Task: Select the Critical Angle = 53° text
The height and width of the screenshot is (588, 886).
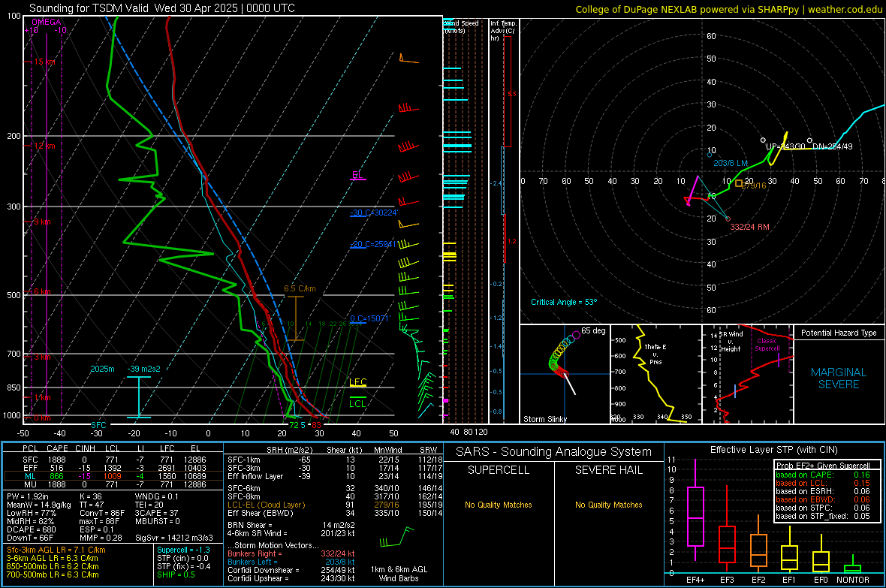Action: pos(564,302)
